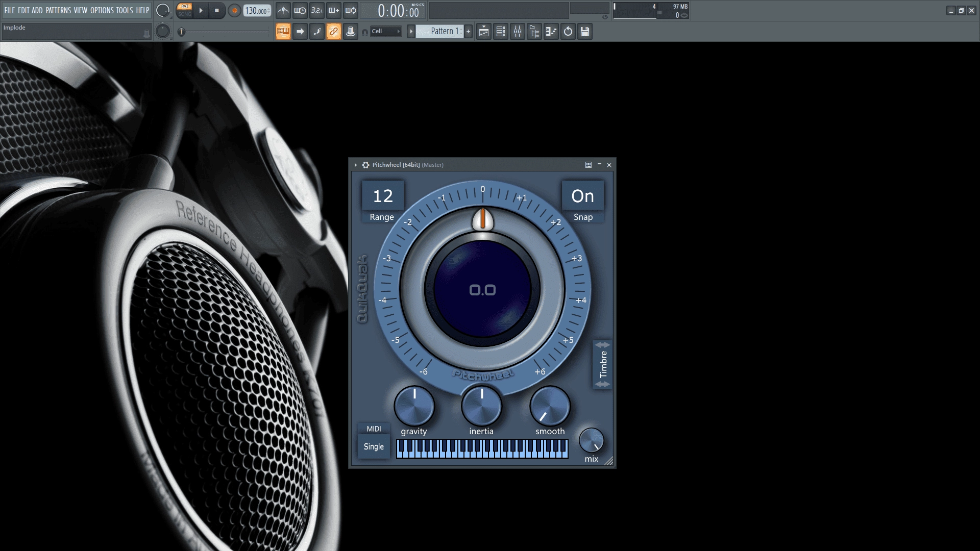Screen dimensions: 980x551
Task: Open the browser tree view
Action: coord(534,32)
